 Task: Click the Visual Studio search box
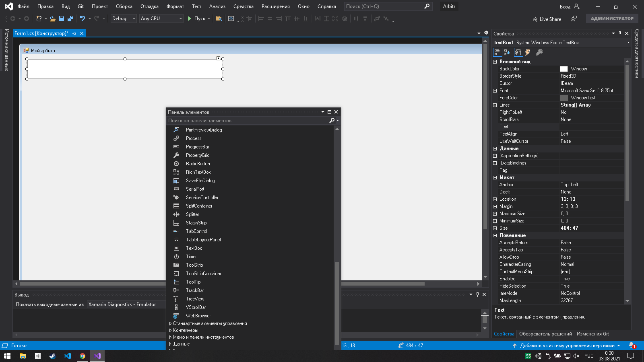click(388, 6)
